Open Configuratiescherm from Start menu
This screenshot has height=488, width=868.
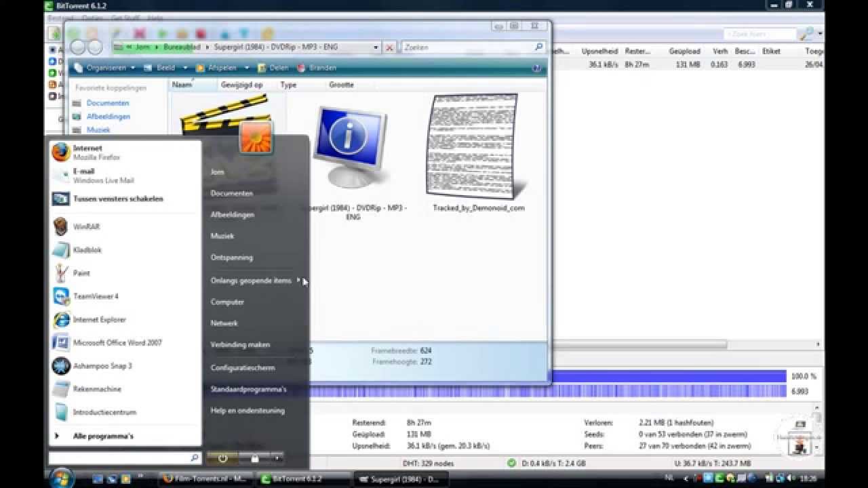[x=243, y=367]
